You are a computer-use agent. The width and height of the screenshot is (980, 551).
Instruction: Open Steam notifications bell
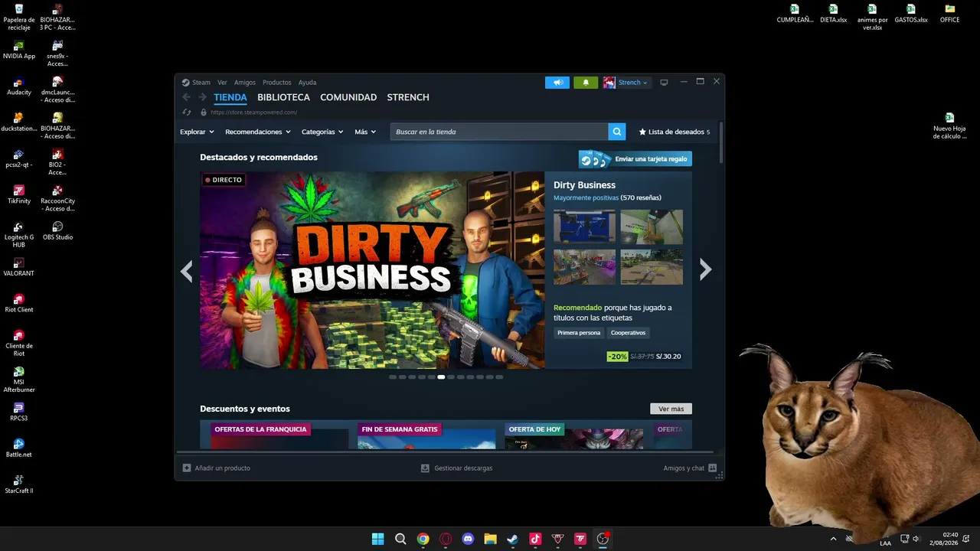coord(586,83)
